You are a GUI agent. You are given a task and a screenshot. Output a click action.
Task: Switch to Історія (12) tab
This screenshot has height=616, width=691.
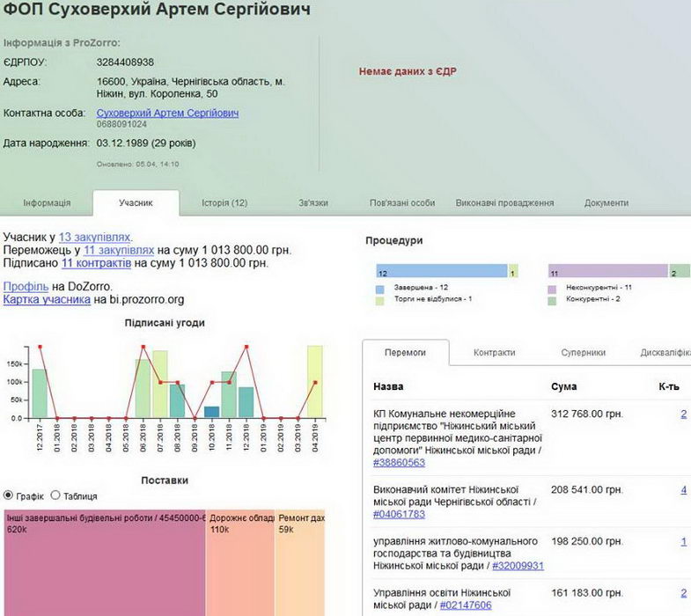(x=218, y=203)
